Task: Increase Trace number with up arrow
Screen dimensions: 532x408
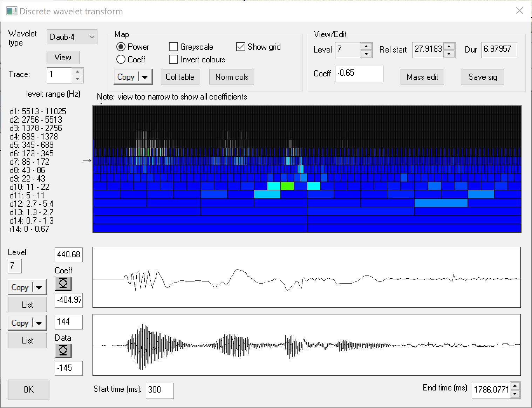Action: (77, 72)
